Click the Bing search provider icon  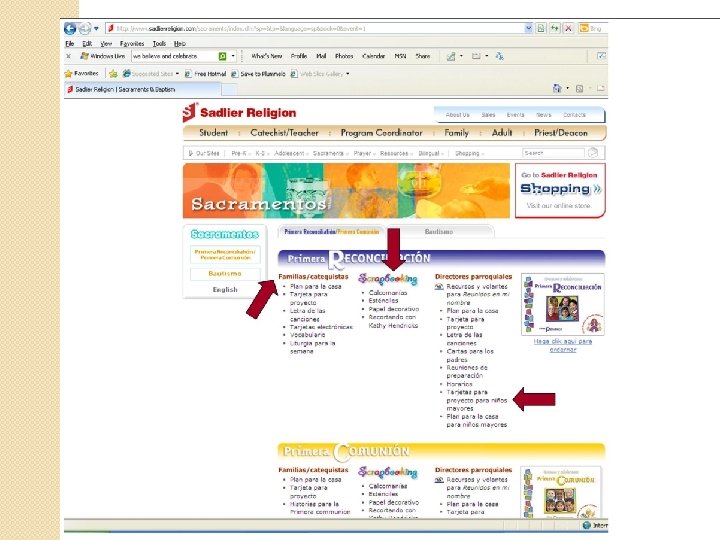click(584, 28)
